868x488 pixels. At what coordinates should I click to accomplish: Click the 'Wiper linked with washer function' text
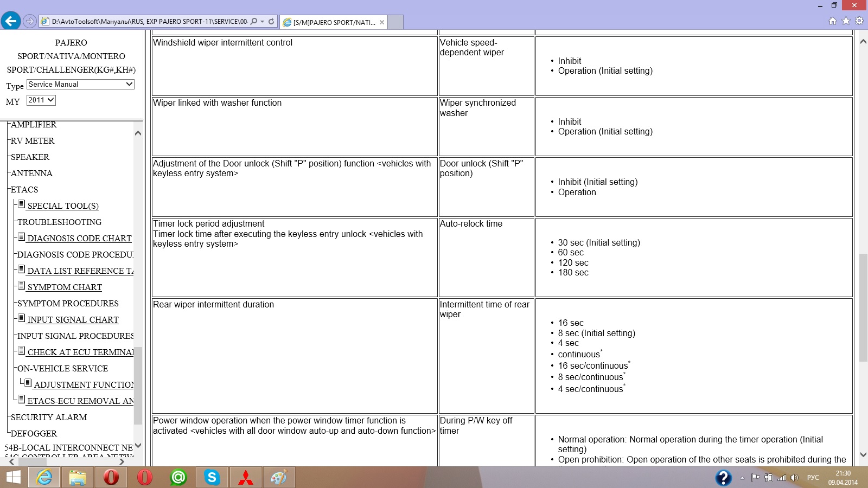[x=217, y=103]
